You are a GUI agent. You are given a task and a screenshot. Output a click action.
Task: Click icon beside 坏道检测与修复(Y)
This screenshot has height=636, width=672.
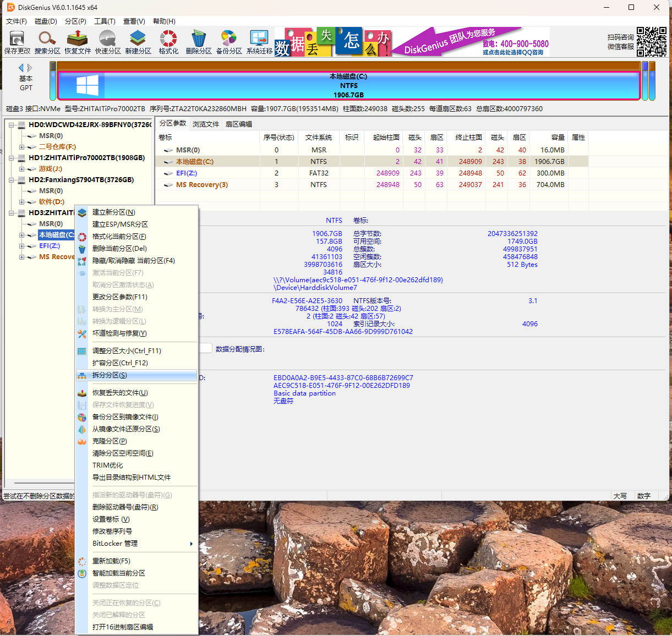[82, 333]
